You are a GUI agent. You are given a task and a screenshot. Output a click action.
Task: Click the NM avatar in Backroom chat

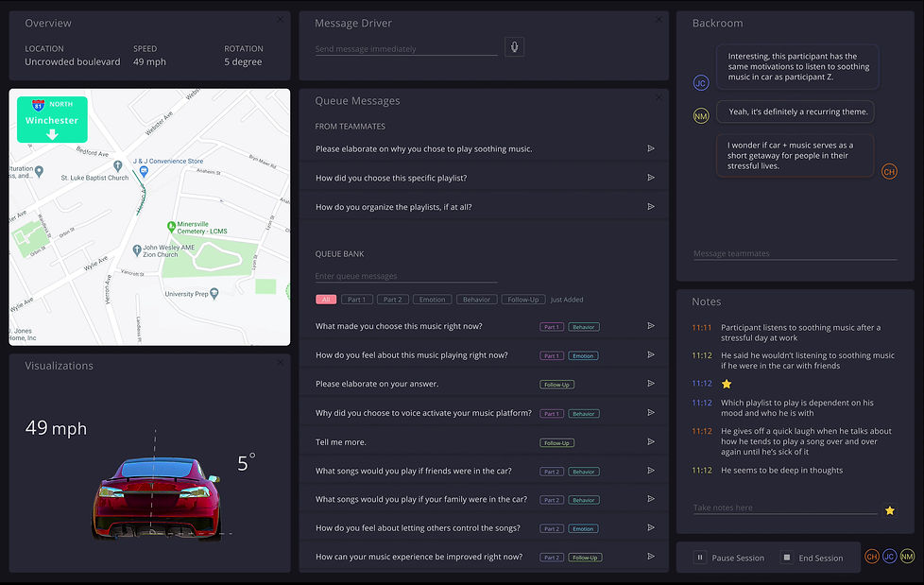[x=701, y=115]
